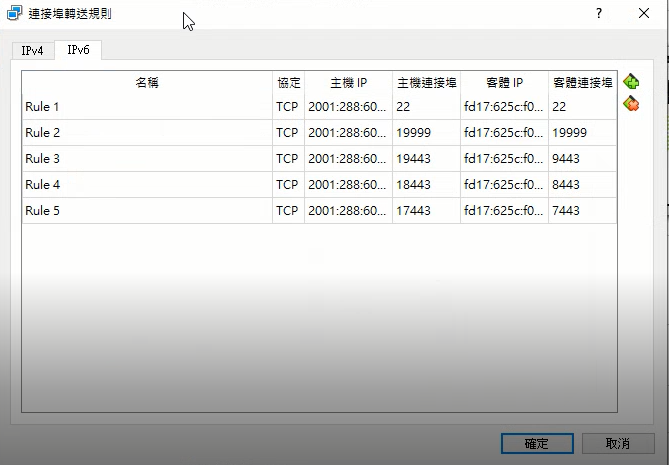Click guest port 7443 cell
669x465 pixels.
(583, 211)
